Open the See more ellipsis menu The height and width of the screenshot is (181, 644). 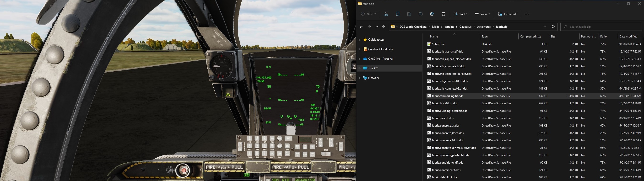coord(527,14)
